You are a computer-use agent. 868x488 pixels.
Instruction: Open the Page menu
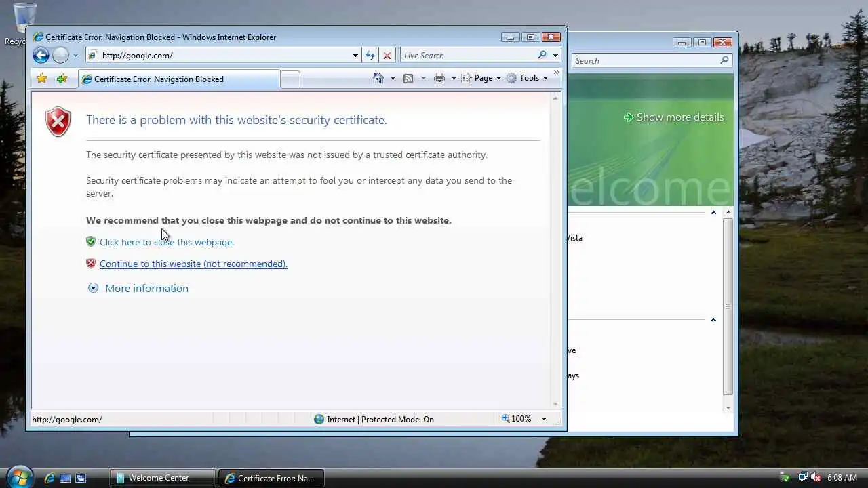click(481, 78)
